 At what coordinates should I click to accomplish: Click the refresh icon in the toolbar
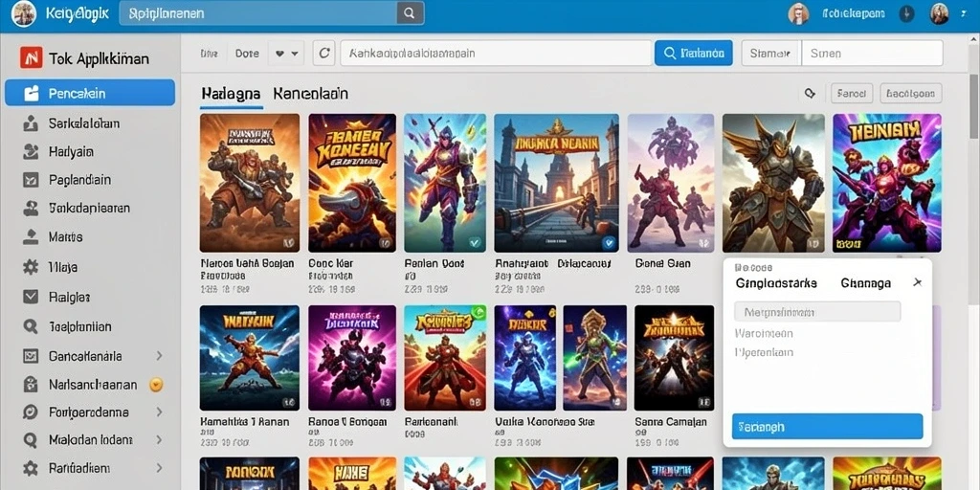pos(323,54)
